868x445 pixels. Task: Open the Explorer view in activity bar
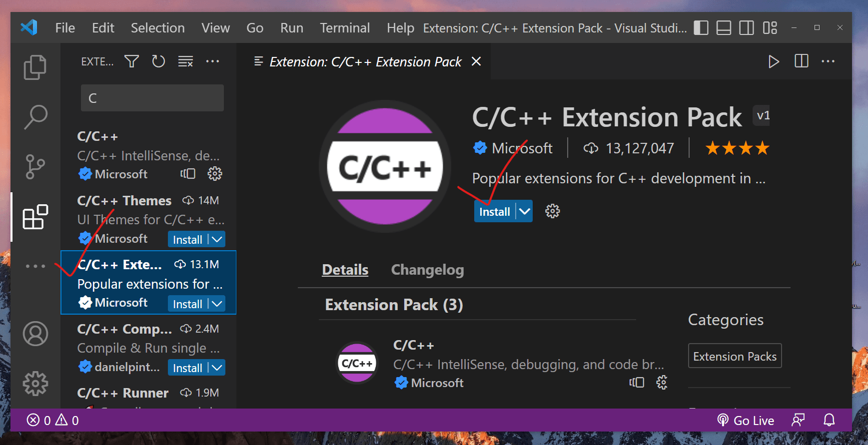tap(35, 67)
